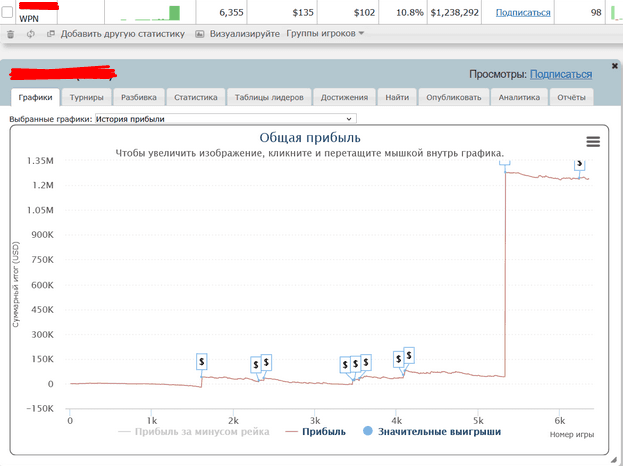623x466 pixels.
Task: Open the Отчёты tab
Action: 571,97
